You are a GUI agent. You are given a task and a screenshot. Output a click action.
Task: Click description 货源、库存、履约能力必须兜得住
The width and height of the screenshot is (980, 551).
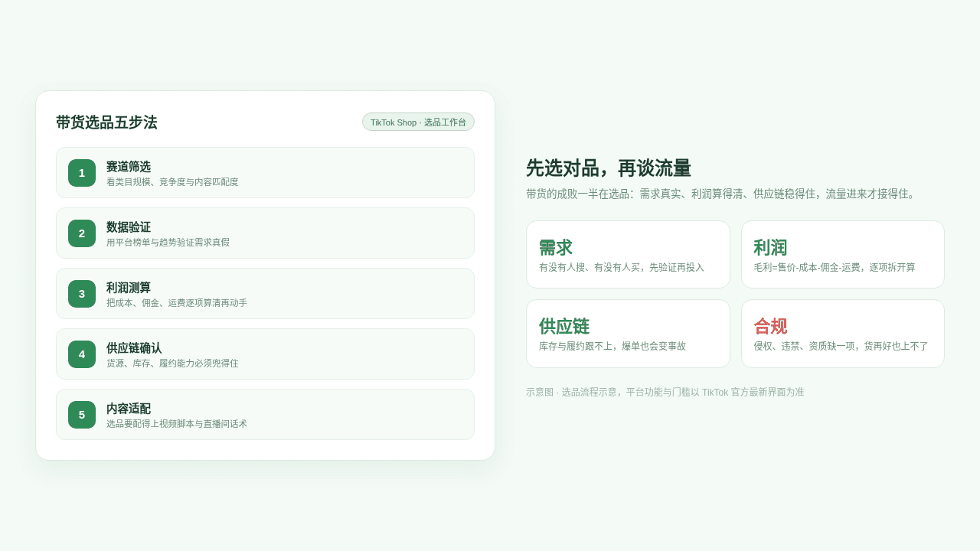[x=172, y=364]
